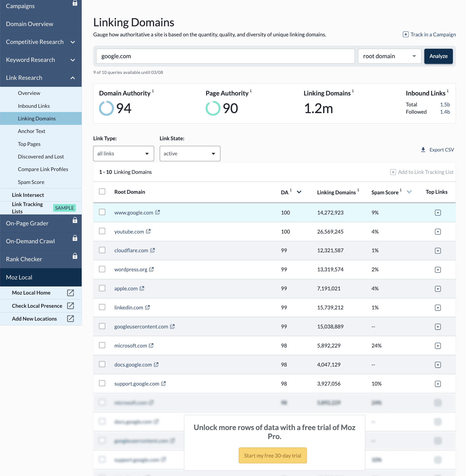Screen dimensions: 466x476
Task: Open external link icon beside www.google.com
Action: click(157, 212)
